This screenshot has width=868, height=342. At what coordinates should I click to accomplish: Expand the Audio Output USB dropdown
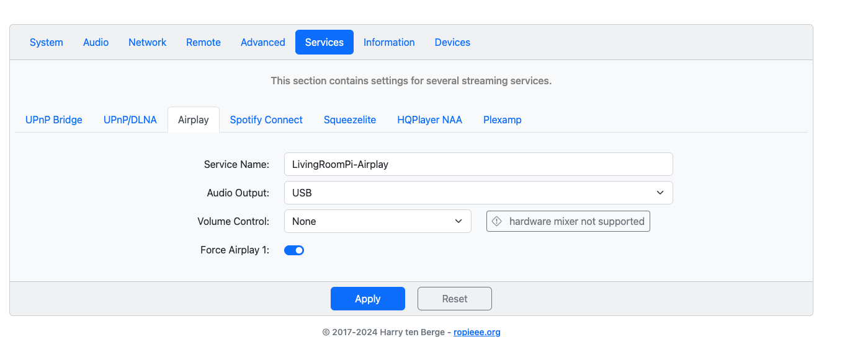(x=478, y=193)
